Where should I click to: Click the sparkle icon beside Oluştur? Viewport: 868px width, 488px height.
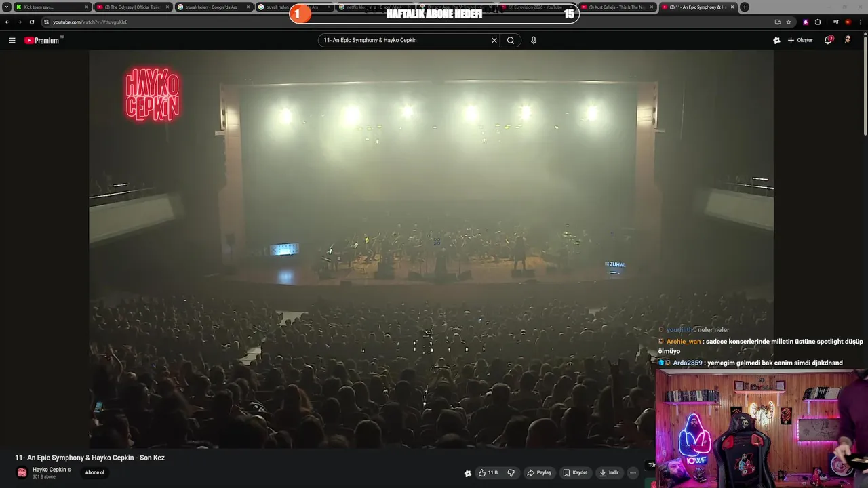tap(776, 40)
